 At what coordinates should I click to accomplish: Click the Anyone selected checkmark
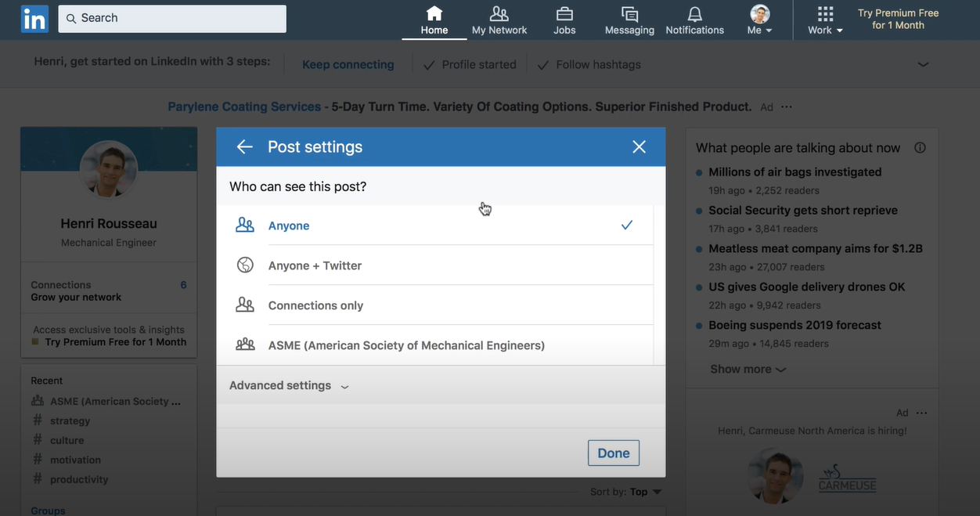click(627, 225)
